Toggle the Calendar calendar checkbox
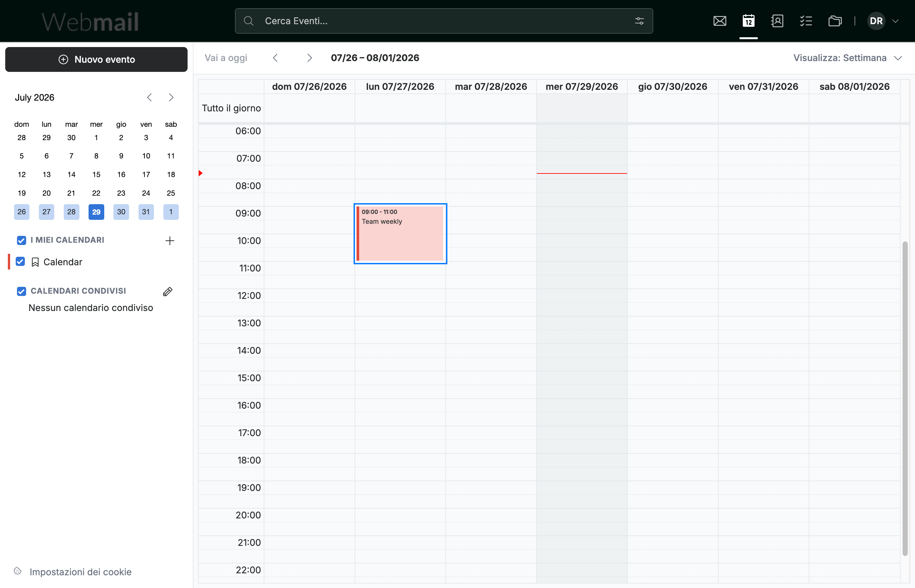 (20, 262)
